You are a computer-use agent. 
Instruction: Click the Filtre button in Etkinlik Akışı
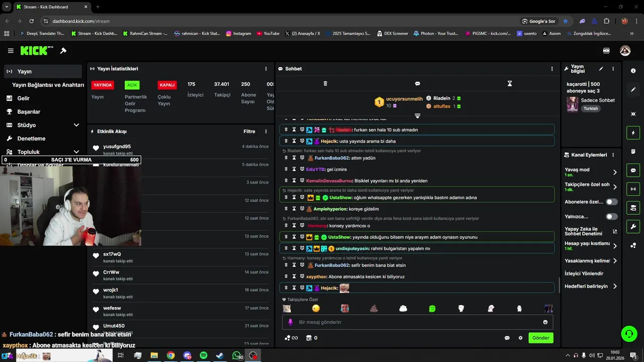(x=250, y=132)
